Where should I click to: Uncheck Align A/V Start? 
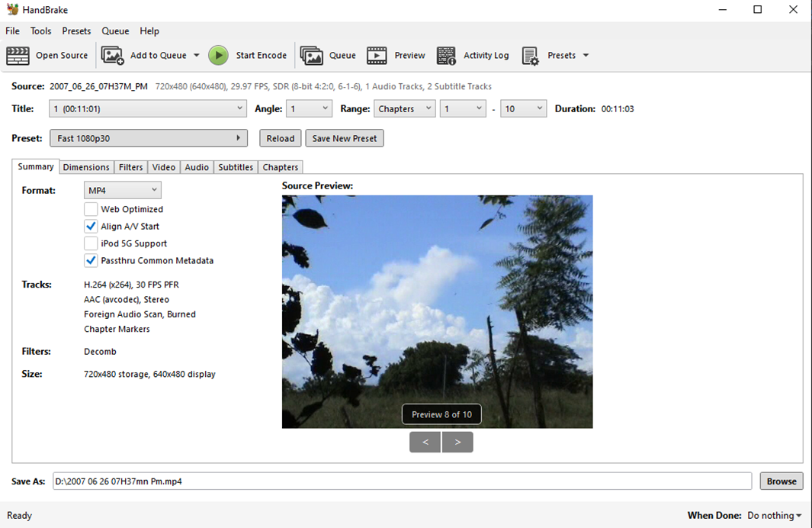(91, 227)
